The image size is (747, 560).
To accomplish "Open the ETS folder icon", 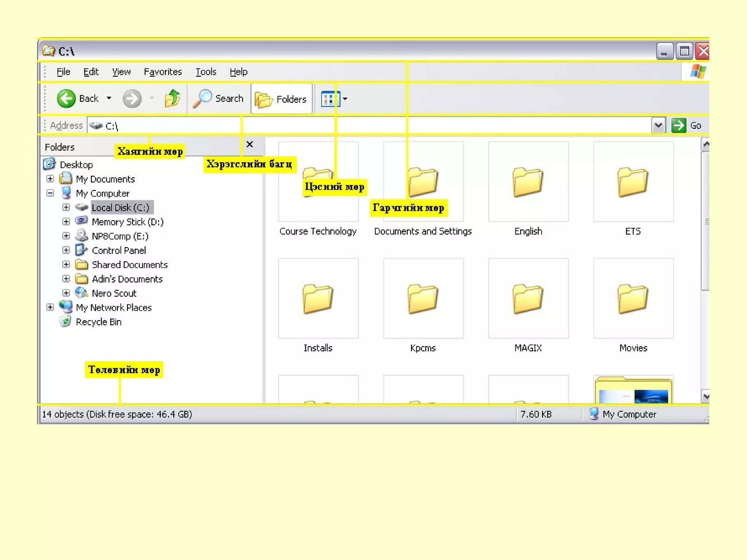I will [633, 182].
